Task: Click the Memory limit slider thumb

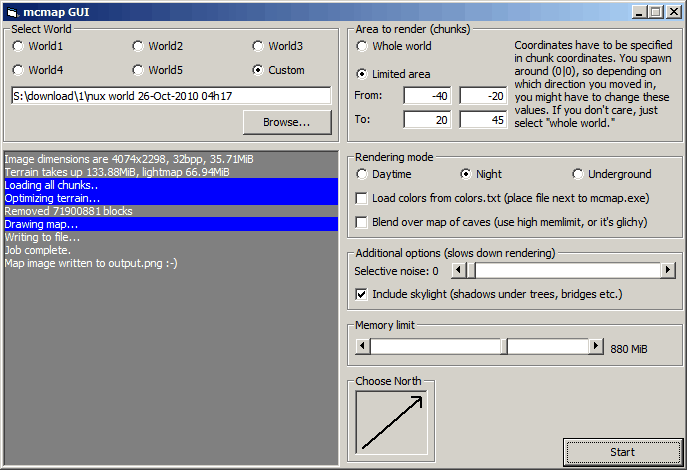Action: (504, 346)
